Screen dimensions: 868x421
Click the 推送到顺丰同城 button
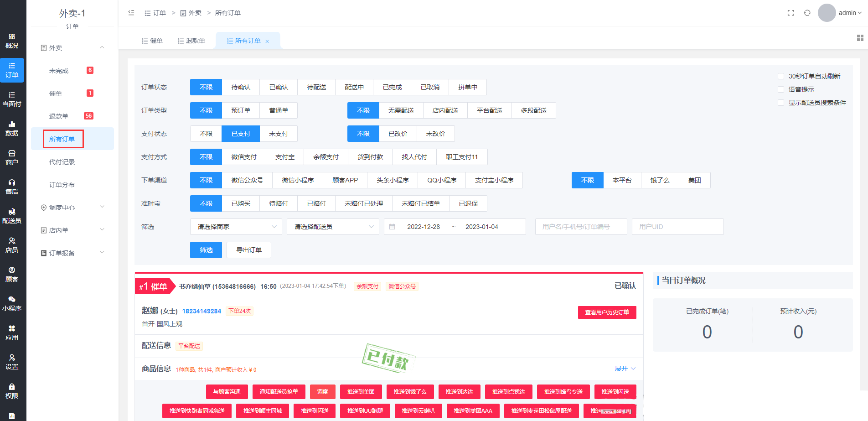tap(263, 411)
